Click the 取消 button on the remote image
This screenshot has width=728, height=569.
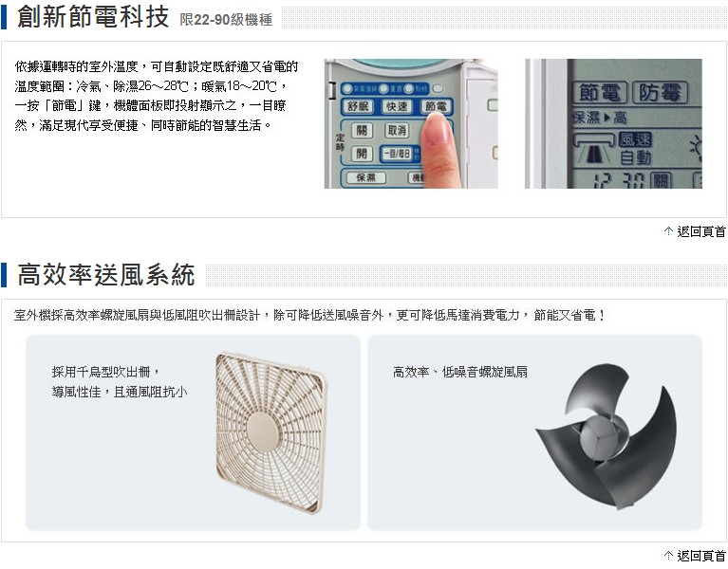(x=397, y=130)
